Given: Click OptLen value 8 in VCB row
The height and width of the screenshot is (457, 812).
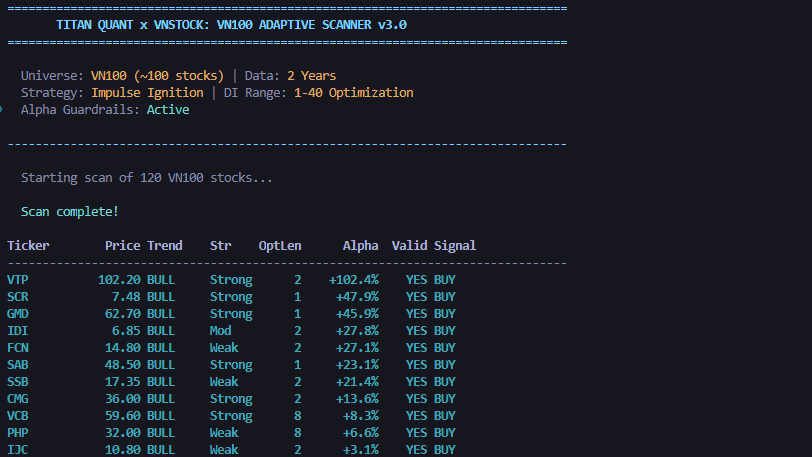Looking at the screenshot, I should pyautogui.click(x=298, y=416).
